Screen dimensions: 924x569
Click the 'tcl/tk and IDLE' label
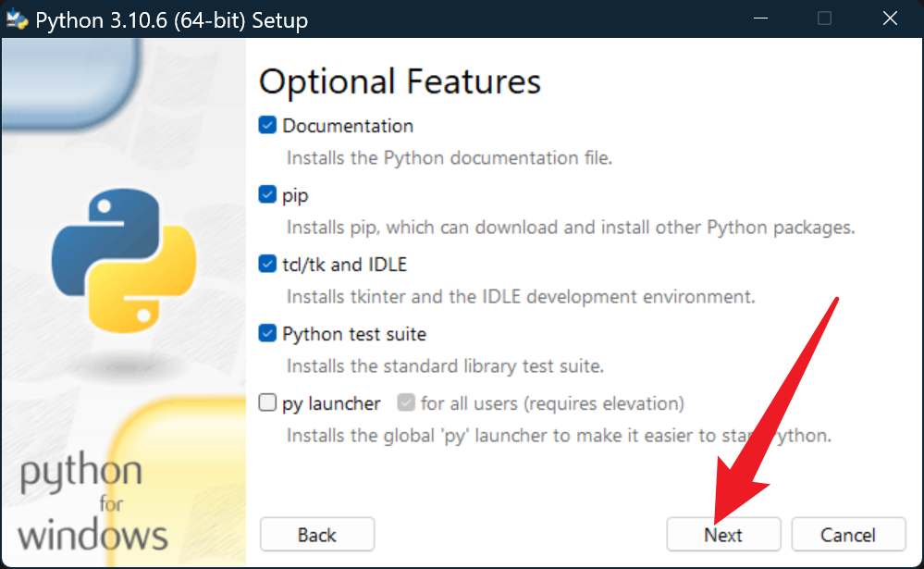point(345,265)
